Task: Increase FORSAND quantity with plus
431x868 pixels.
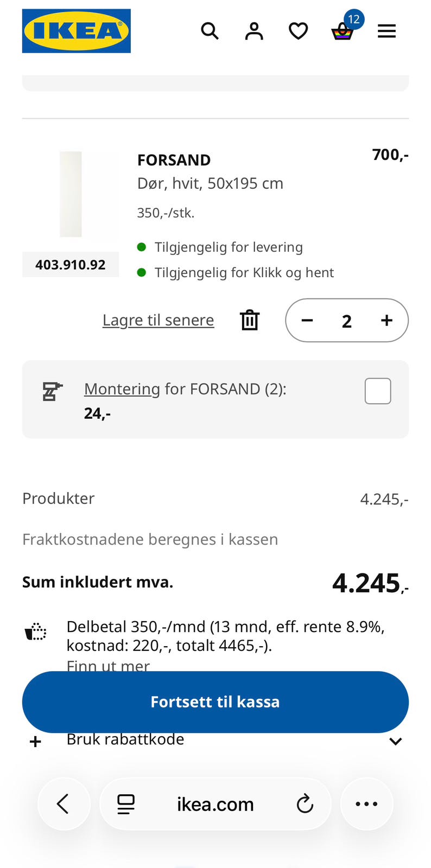Action: (386, 321)
